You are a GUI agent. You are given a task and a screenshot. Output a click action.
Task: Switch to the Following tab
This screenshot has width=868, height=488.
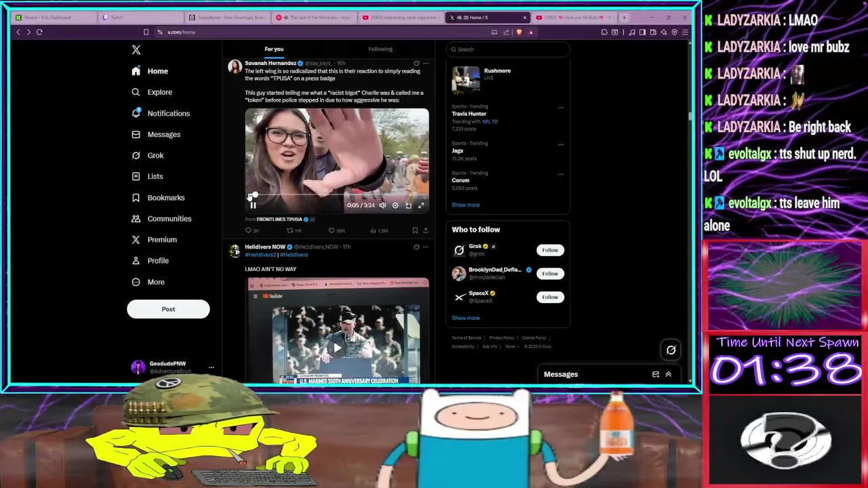(x=380, y=49)
